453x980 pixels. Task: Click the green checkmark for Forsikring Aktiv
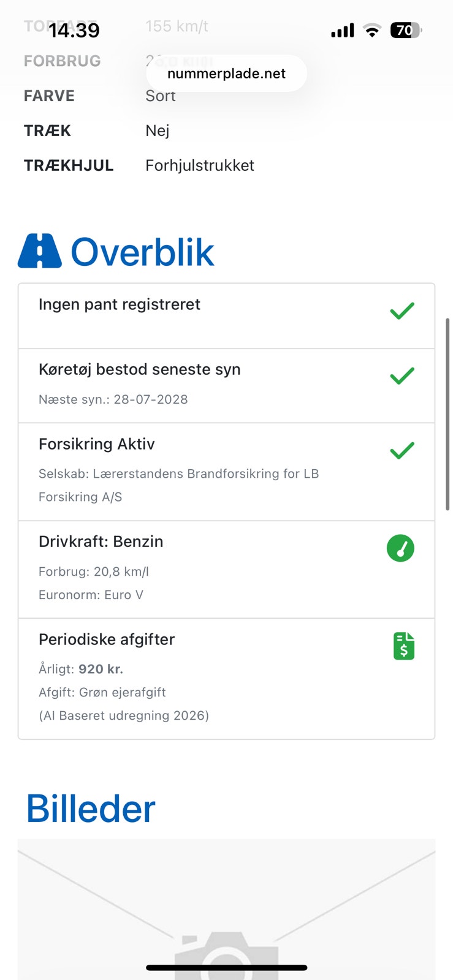click(x=402, y=450)
